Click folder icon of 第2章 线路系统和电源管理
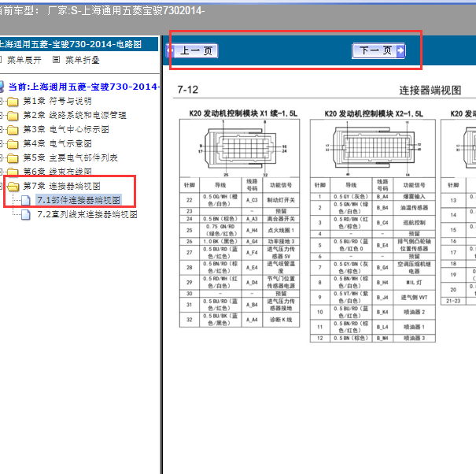This screenshot has height=474, width=476. coord(13,116)
